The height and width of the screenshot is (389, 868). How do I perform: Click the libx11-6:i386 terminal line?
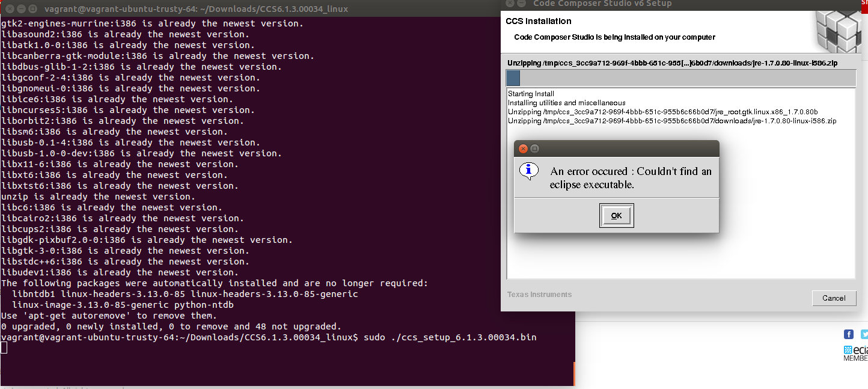click(120, 164)
